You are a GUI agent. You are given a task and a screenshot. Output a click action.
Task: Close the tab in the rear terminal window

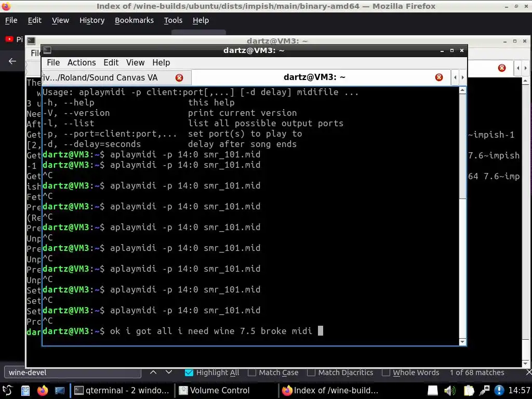[x=502, y=68]
